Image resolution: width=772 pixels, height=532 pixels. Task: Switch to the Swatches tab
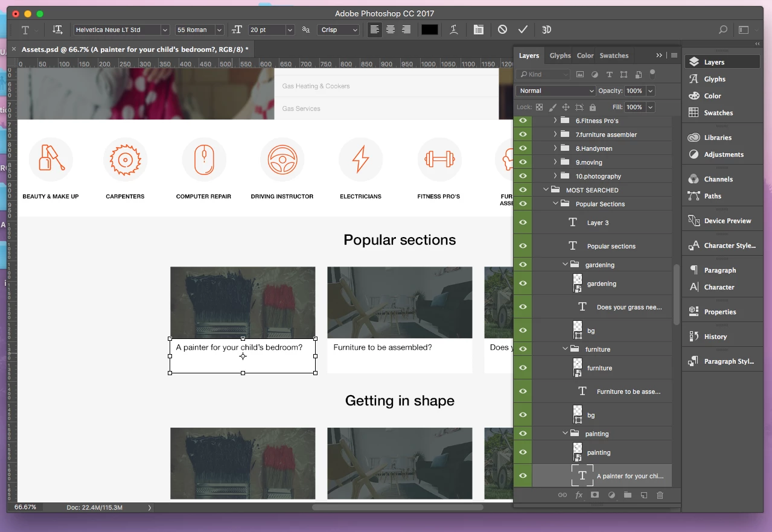coord(614,55)
